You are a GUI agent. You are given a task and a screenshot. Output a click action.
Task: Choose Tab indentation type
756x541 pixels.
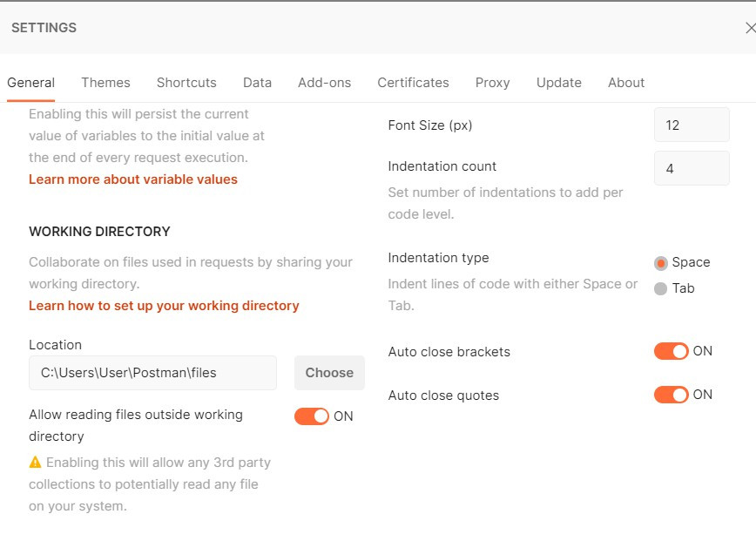pyautogui.click(x=661, y=288)
